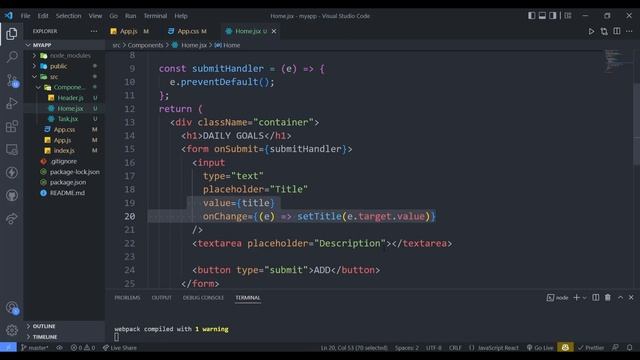Image resolution: width=640 pixels, height=360 pixels.
Task: Toggle the secondary side bar layout
Action: pos(553,16)
